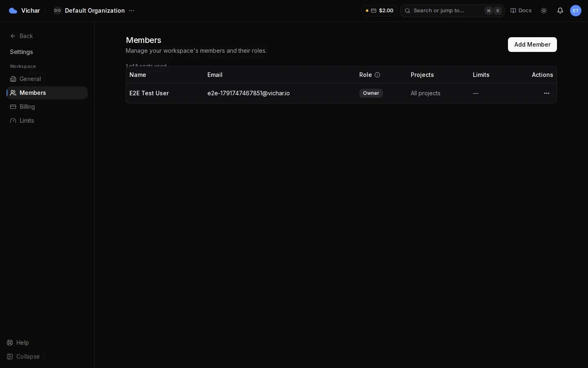
Task: Open Billing settings
Action: pyautogui.click(x=47, y=107)
